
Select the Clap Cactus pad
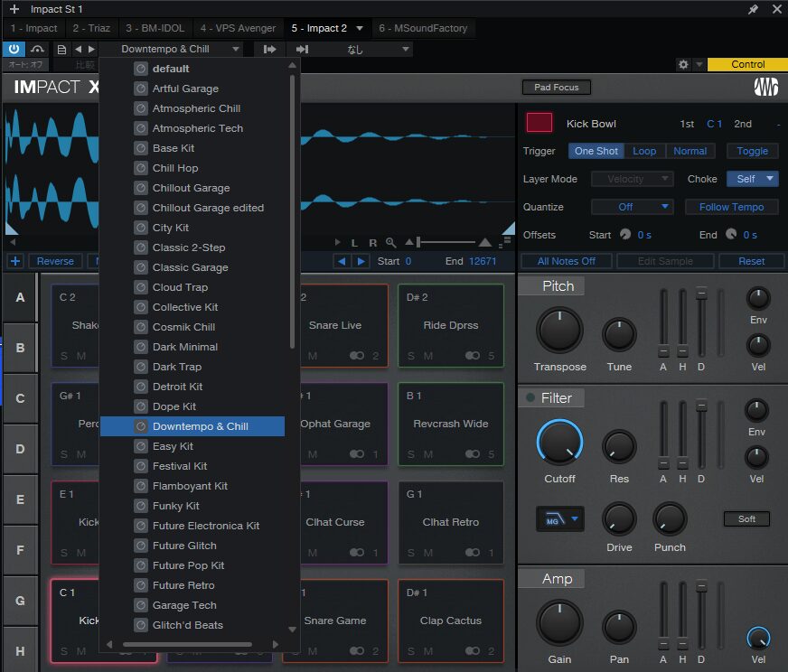point(451,621)
